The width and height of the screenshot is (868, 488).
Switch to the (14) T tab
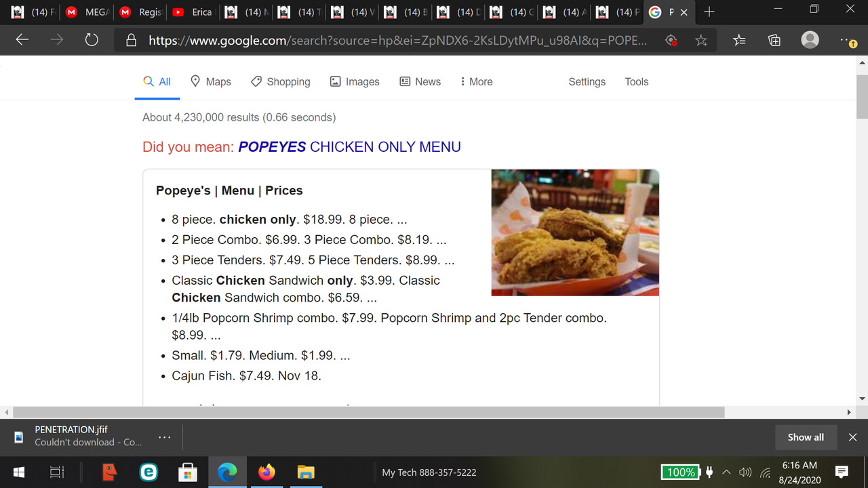(x=299, y=12)
